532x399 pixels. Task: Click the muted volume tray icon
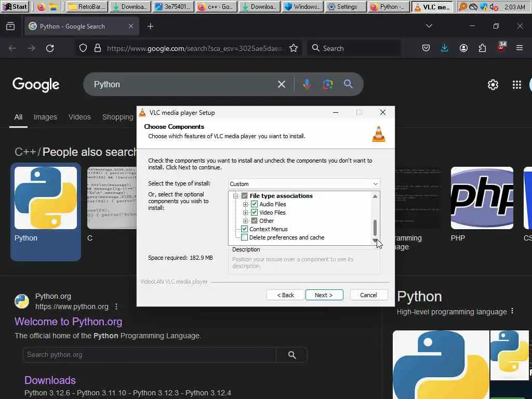[494, 7]
